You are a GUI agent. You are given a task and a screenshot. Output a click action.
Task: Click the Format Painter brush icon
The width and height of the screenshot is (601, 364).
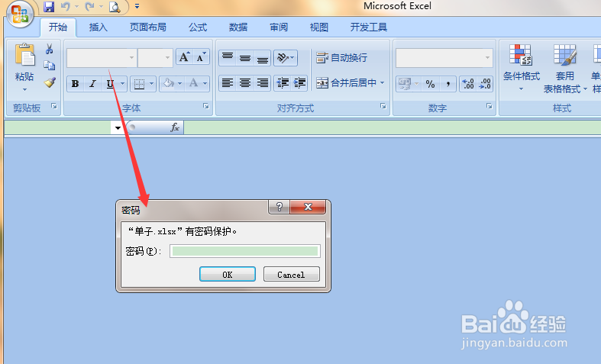click(x=50, y=82)
